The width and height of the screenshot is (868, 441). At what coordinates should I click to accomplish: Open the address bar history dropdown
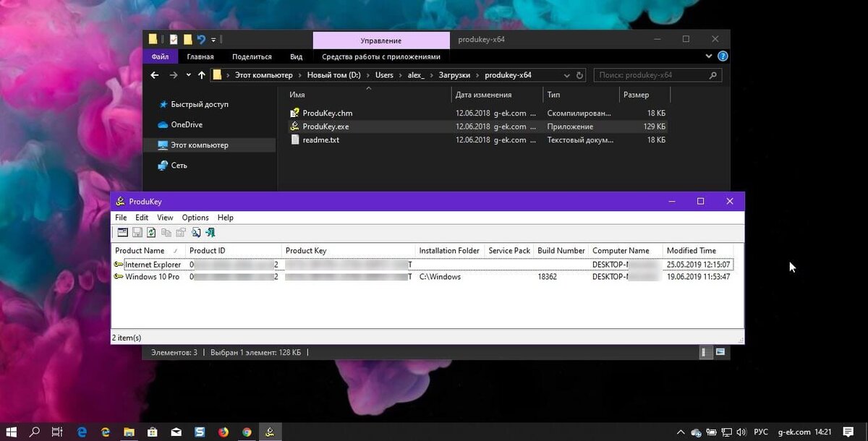(x=566, y=75)
